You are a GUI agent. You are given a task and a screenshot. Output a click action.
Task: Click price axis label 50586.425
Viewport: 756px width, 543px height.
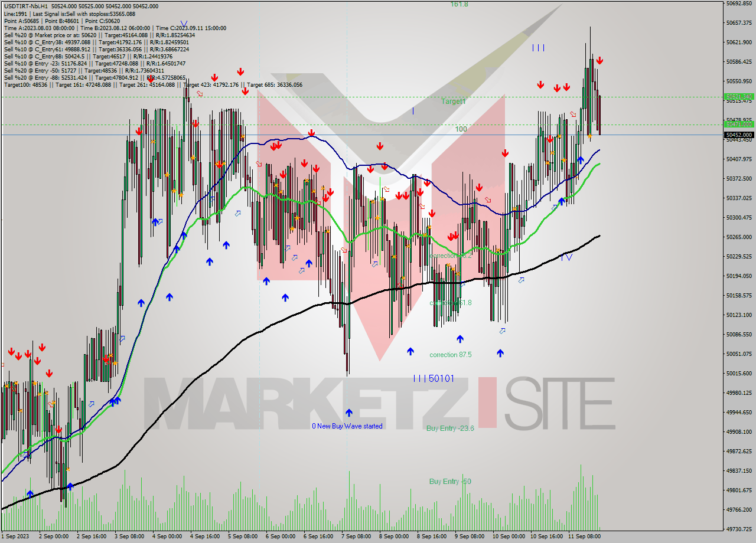point(739,62)
